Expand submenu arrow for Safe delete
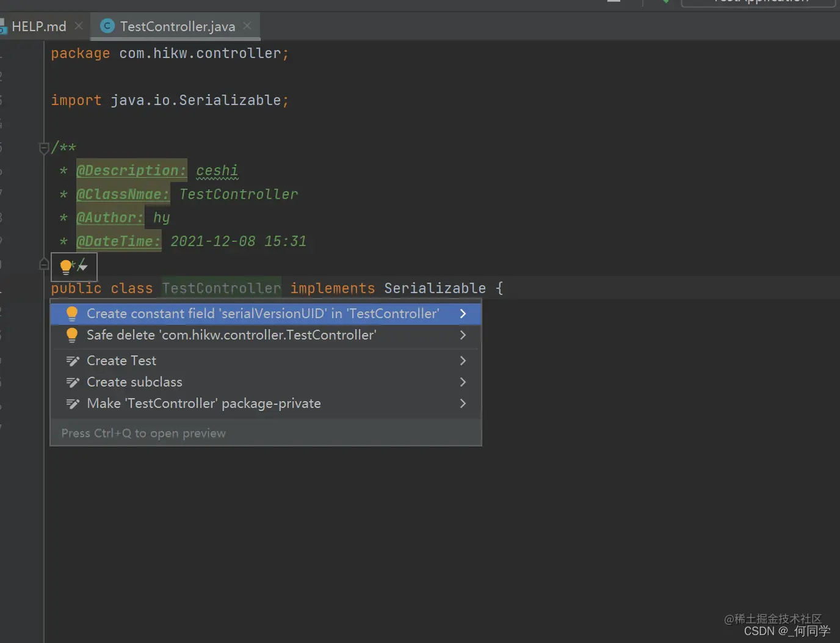The width and height of the screenshot is (840, 643). coord(463,335)
